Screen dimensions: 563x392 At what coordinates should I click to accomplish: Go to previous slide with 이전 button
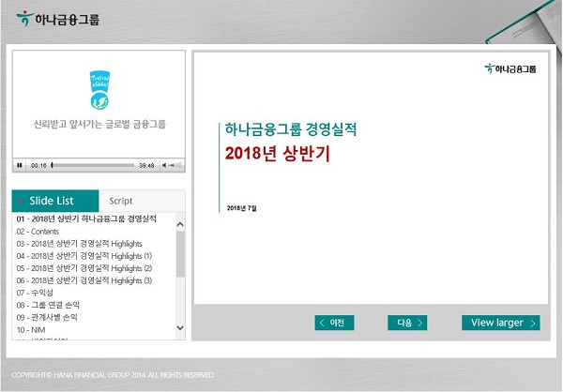(334, 323)
